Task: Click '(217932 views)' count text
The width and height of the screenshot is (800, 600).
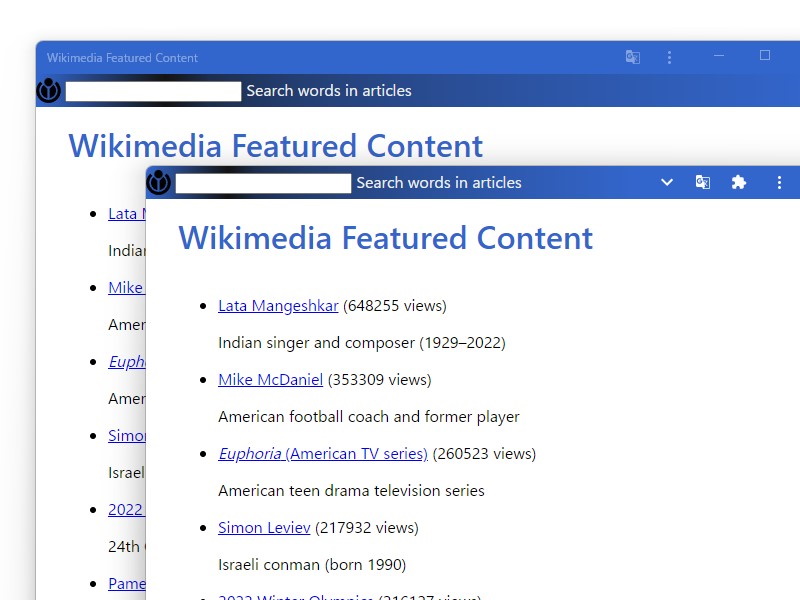Action: point(367,528)
